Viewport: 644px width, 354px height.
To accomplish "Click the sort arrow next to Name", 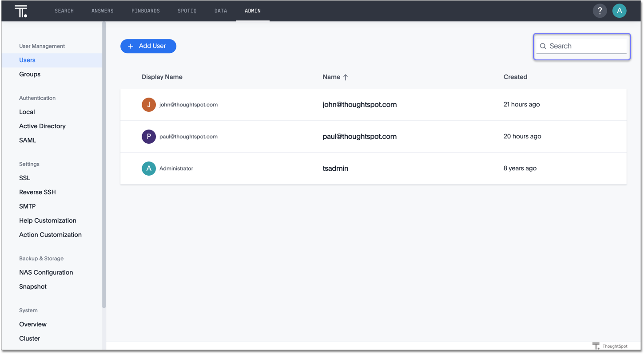I will coord(346,77).
